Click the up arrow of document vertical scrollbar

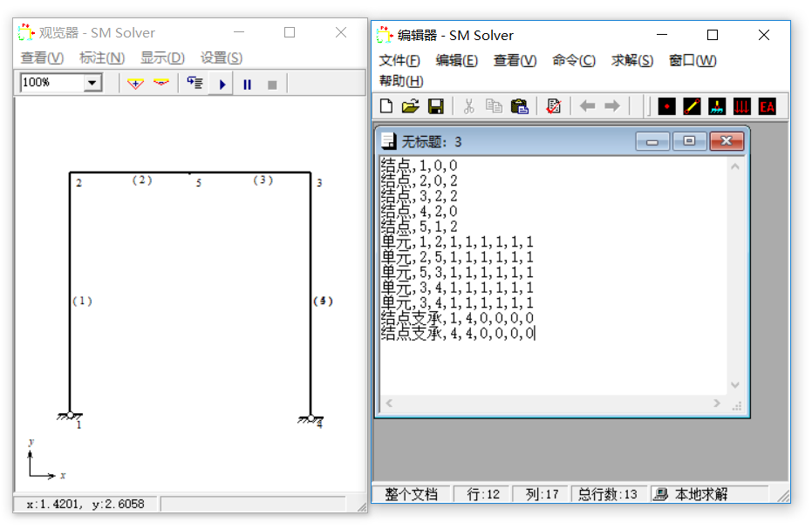(x=735, y=166)
